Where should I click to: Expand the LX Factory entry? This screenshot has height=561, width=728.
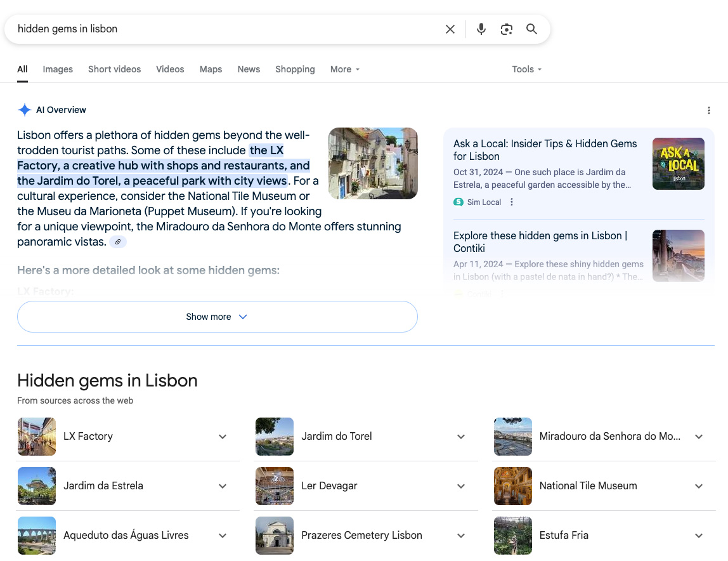223,437
